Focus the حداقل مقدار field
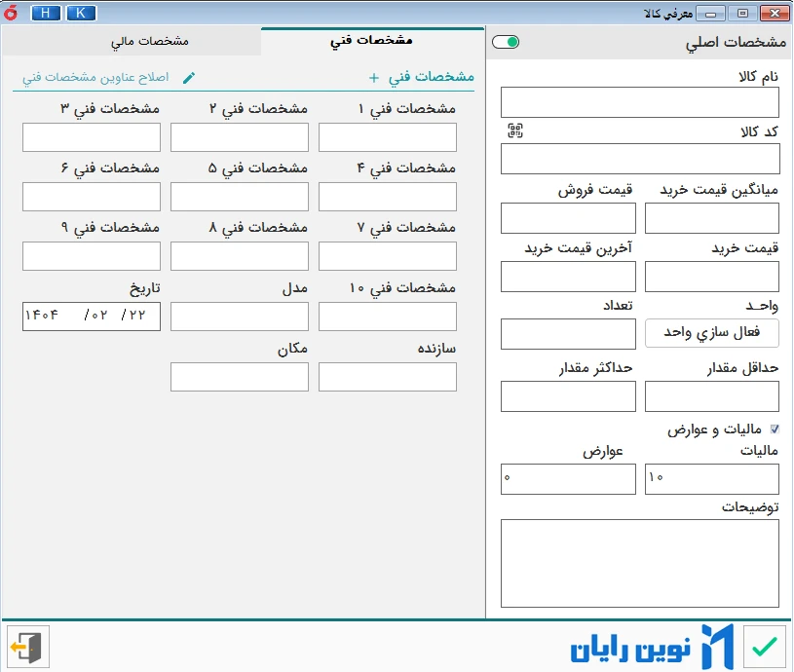Screen dimensions: 794x672 tap(711, 396)
